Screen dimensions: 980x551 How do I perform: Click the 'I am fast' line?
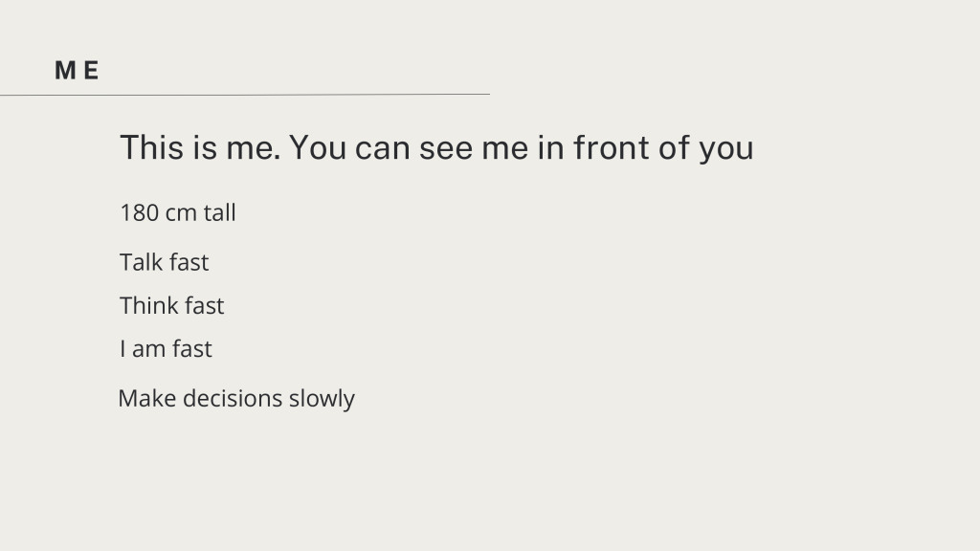point(166,348)
